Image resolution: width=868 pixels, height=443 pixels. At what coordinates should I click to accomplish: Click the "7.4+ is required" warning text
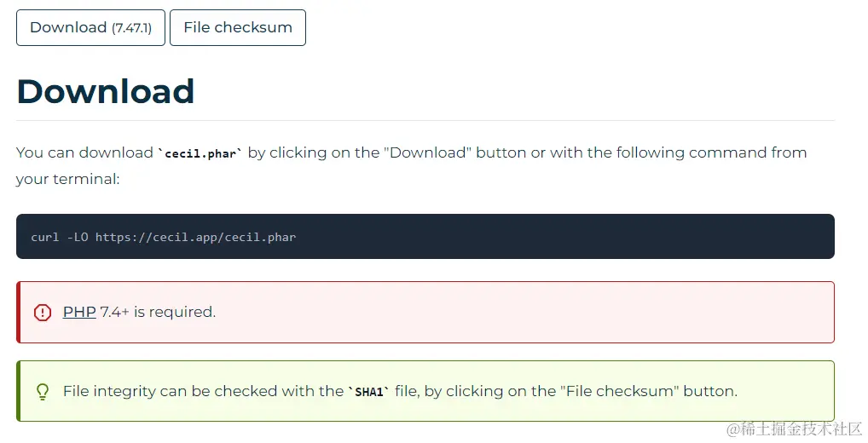(x=158, y=312)
